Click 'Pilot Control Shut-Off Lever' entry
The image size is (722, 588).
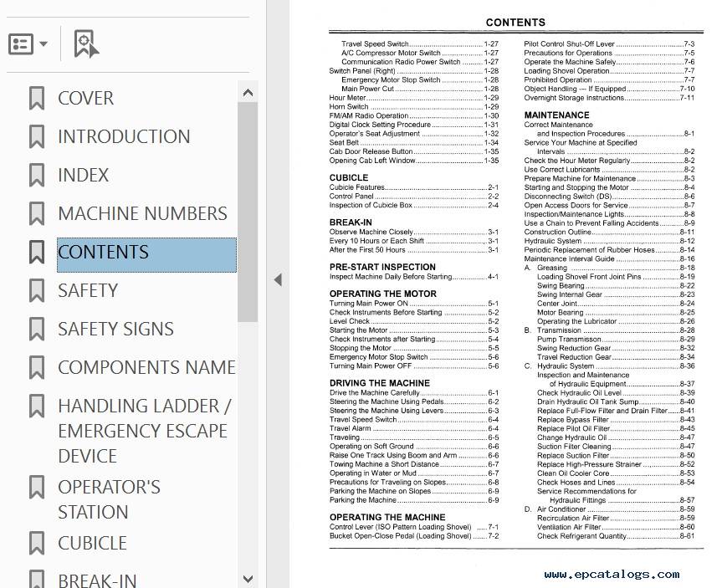click(609, 43)
